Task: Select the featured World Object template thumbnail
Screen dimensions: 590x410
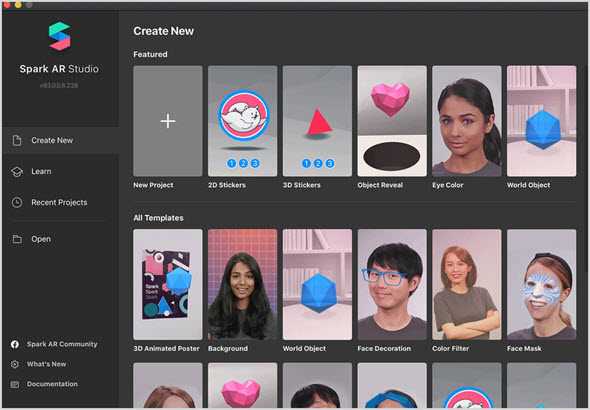Action: click(x=541, y=121)
